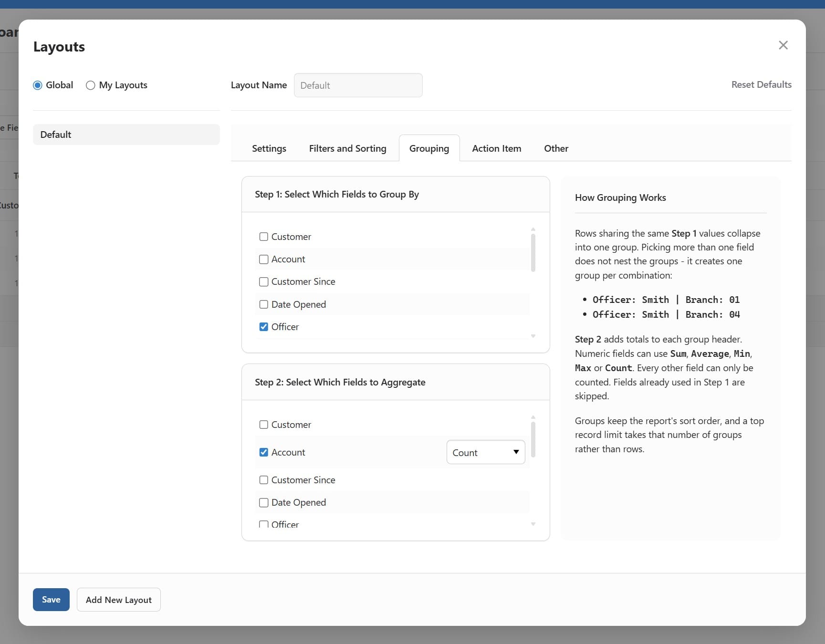
Task: Tick Date Opened in Step 1 list
Action: pyautogui.click(x=263, y=304)
